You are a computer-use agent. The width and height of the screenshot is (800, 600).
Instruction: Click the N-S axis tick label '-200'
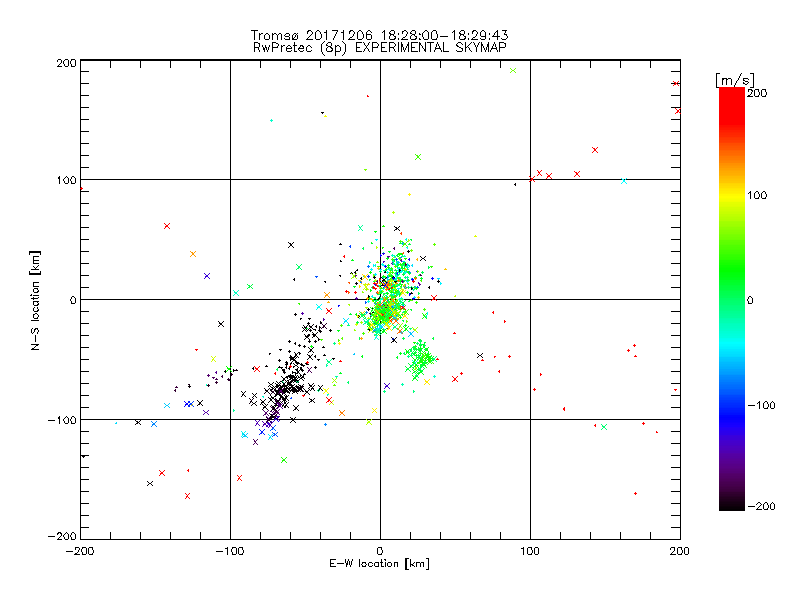62,536
